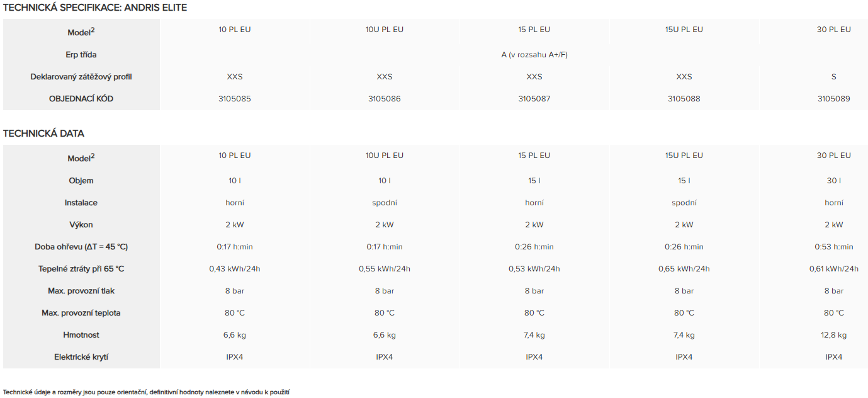
Task: Select order code 3105085
Action: coord(234,99)
